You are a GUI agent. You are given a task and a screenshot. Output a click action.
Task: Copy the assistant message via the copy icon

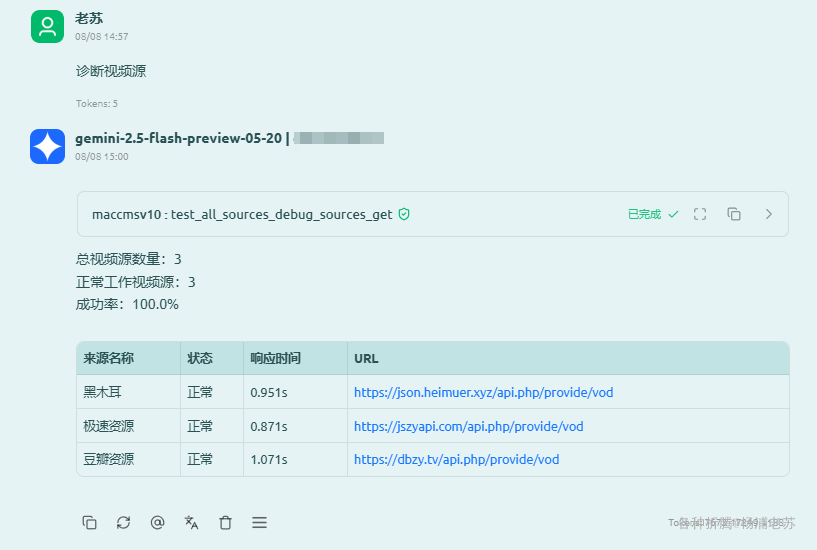click(x=90, y=522)
